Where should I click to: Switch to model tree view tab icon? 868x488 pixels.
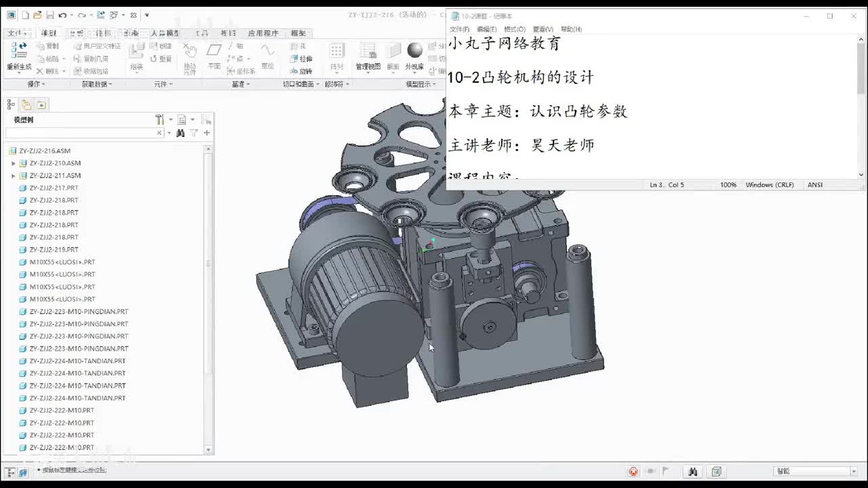pyautogui.click(x=11, y=104)
